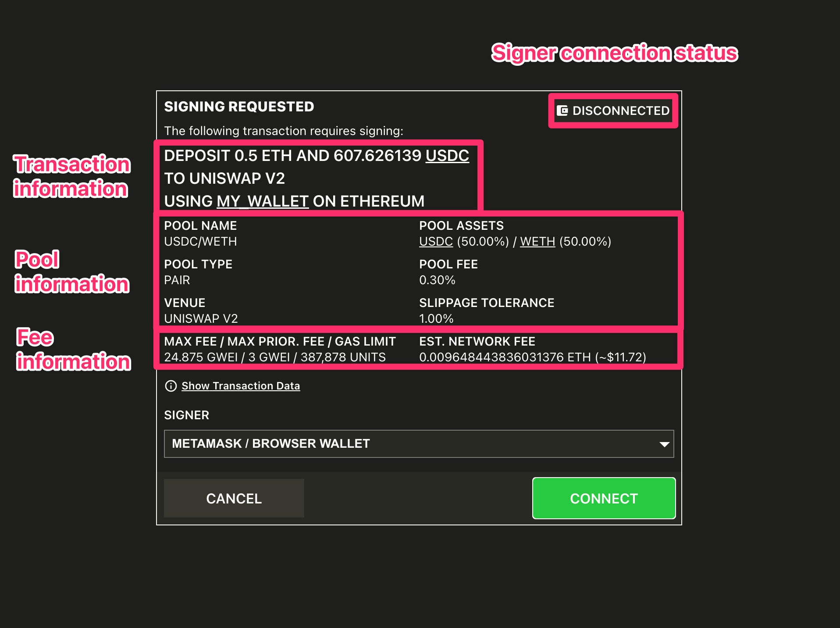The image size is (840, 628).
Task: Click the EST. NETWORK FEE label
Action: pos(477,342)
